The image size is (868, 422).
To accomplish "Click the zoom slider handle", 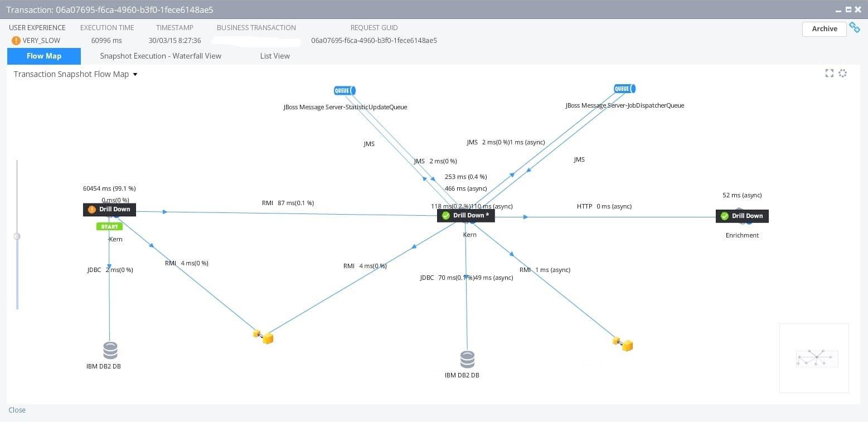I will [17, 236].
